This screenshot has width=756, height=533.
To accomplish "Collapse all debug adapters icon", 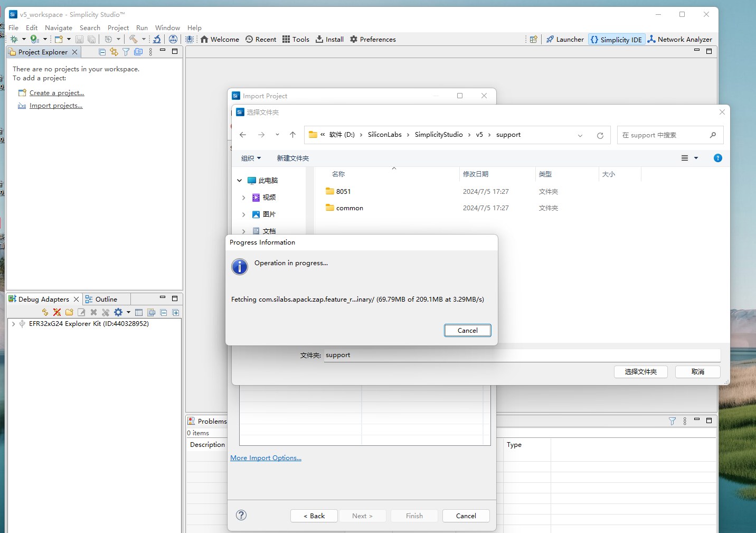I will pos(164,312).
